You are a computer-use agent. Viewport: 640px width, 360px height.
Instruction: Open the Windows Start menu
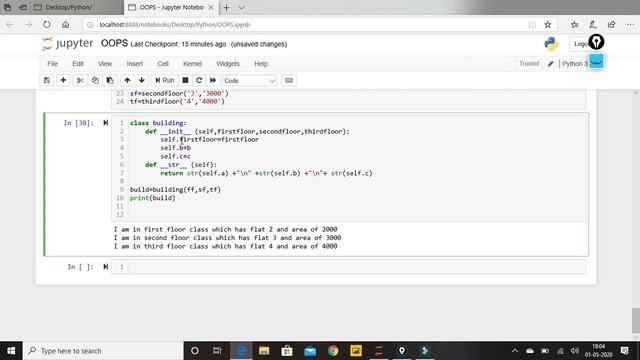click(11, 351)
